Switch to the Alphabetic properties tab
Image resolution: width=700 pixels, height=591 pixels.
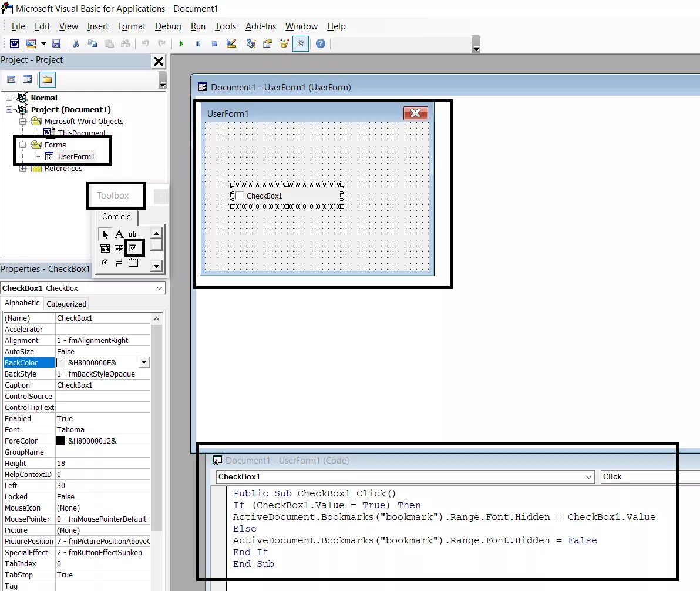(x=22, y=303)
